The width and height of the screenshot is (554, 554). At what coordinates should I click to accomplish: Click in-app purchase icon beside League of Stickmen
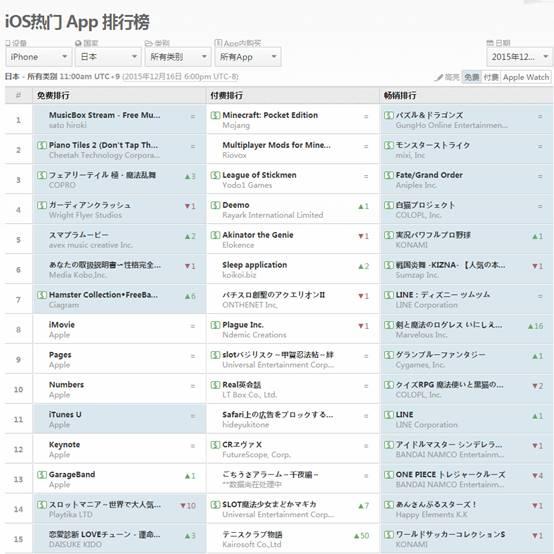click(x=215, y=175)
